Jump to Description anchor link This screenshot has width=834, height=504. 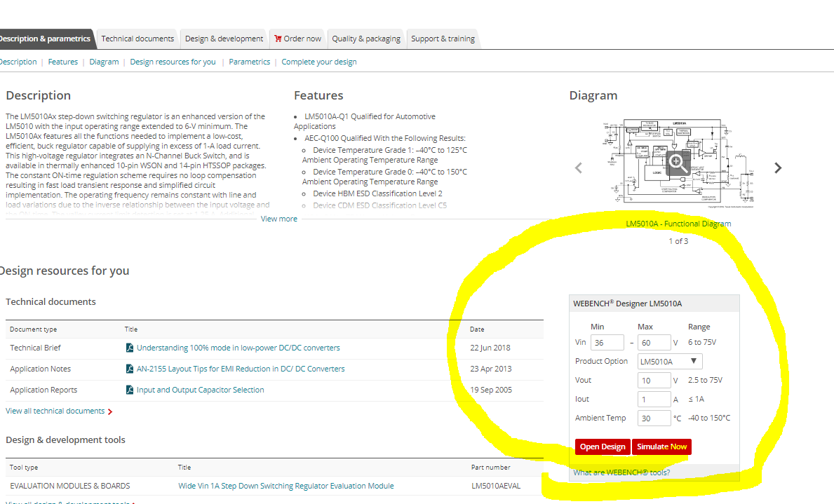click(18, 62)
